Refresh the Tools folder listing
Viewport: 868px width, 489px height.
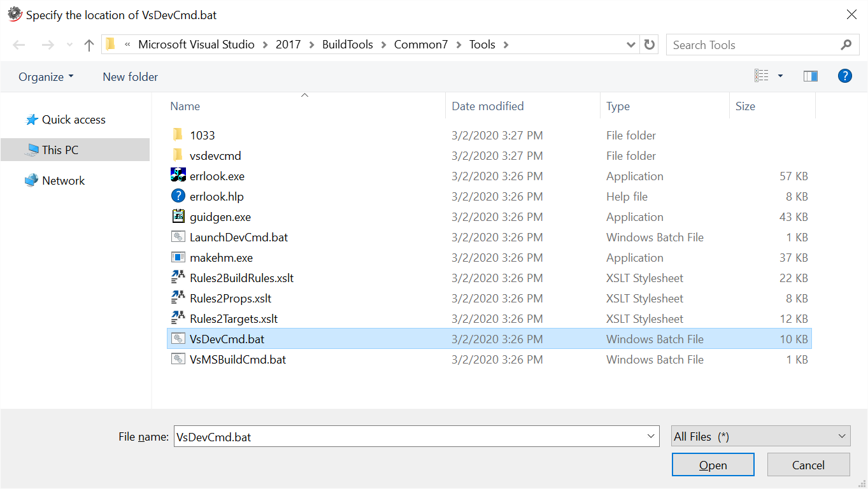(650, 45)
